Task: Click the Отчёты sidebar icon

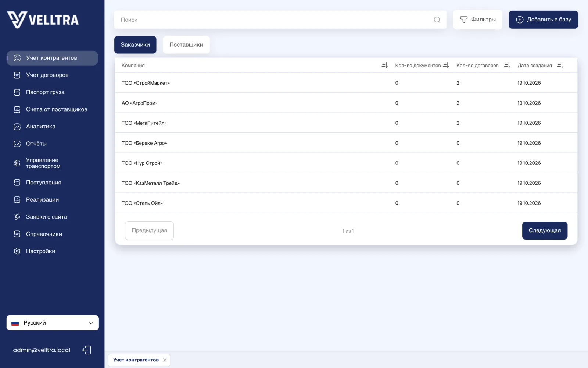Action: point(17,144)
